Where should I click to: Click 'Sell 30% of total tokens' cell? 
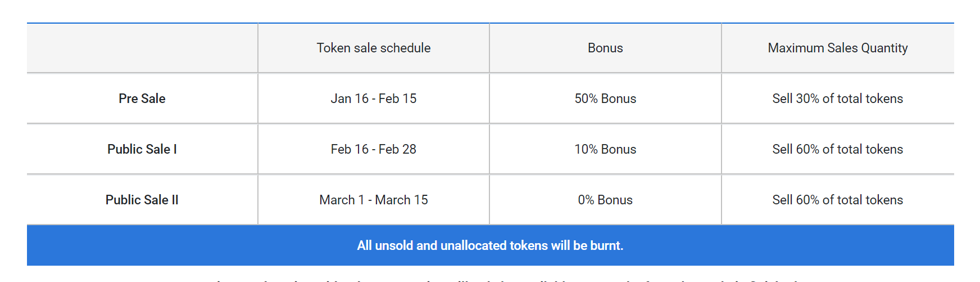pyautogui.click(x=837, y=99)
